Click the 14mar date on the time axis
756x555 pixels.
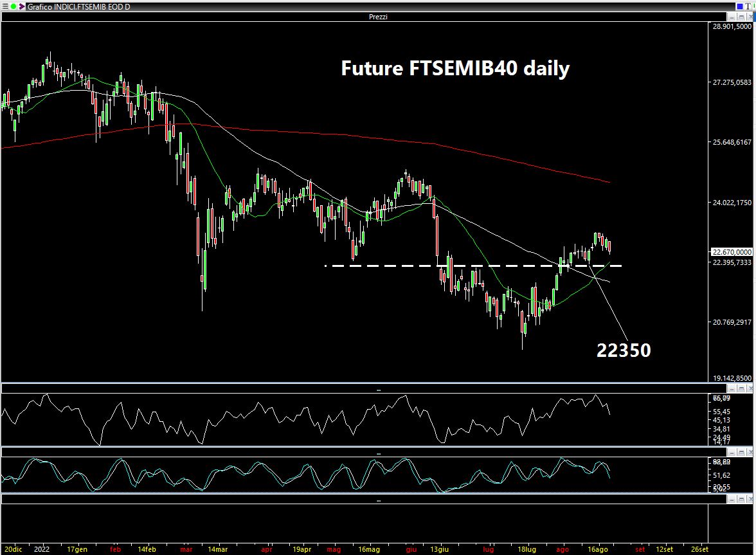click(x=217, y=549)
